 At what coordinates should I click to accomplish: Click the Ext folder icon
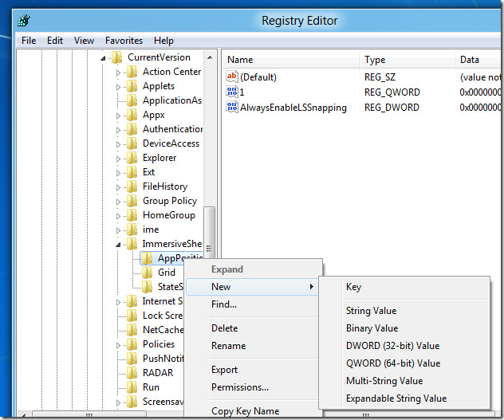[132, 172]
